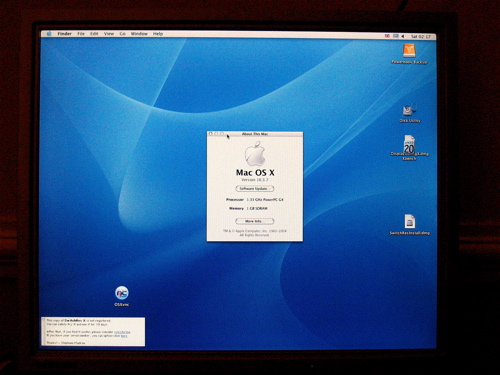
Task: Click the 'here' link in SwitchResX notice
Action: click(x=124, y=336)
